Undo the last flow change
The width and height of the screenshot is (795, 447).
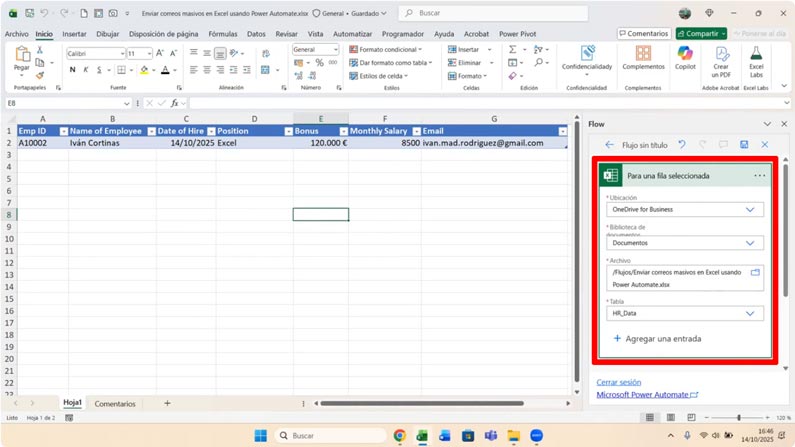pos(682,144)
